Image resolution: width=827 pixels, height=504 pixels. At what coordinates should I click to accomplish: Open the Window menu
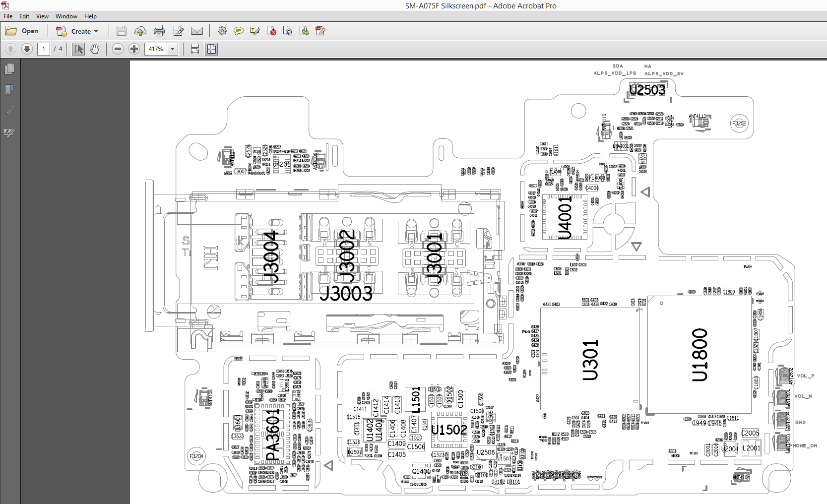[x=66, y=16]
